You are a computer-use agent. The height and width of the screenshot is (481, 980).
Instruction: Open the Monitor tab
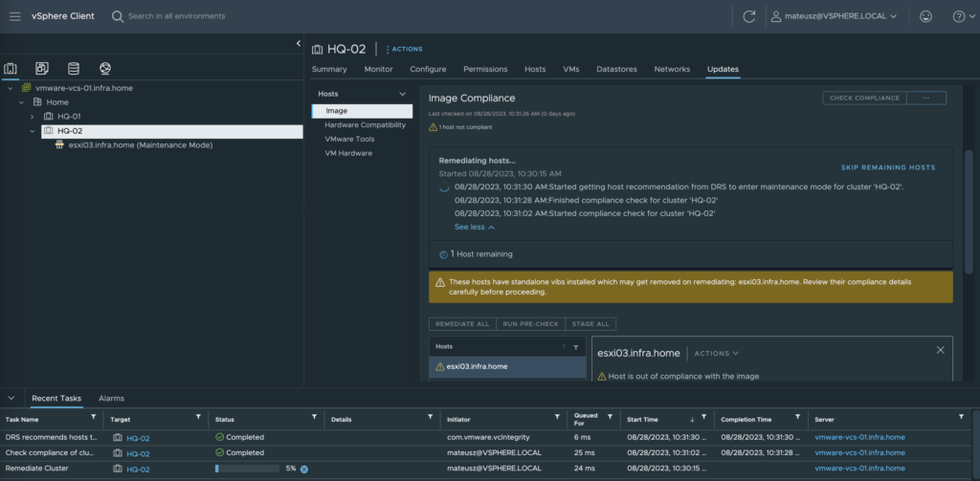[379, 70]
